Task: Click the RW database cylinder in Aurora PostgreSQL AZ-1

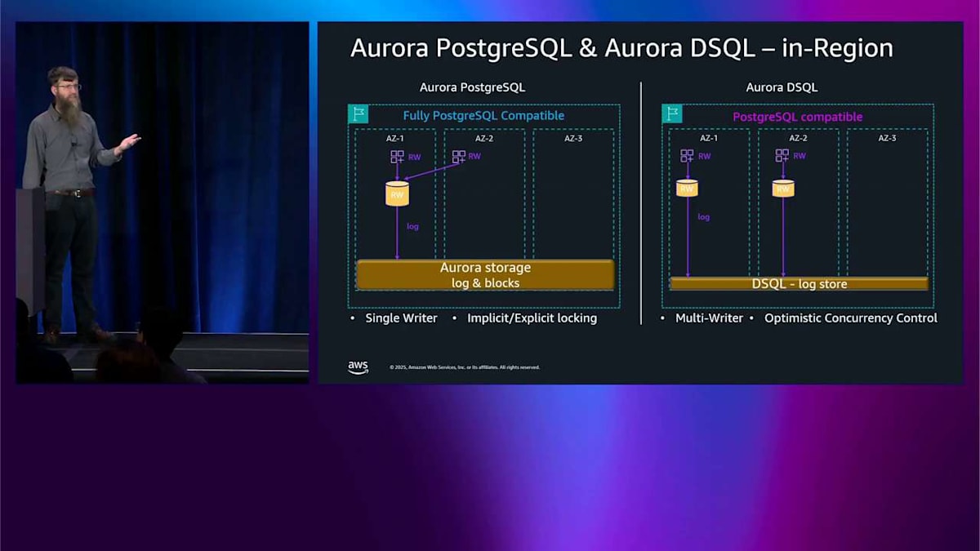Action: point(397,193)
